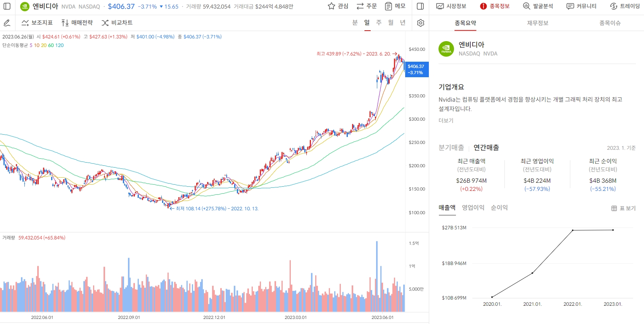Open 발굴분석 discovery analysis tab
The width and height of the screenshot is (644, 324).
coord(538,6)
